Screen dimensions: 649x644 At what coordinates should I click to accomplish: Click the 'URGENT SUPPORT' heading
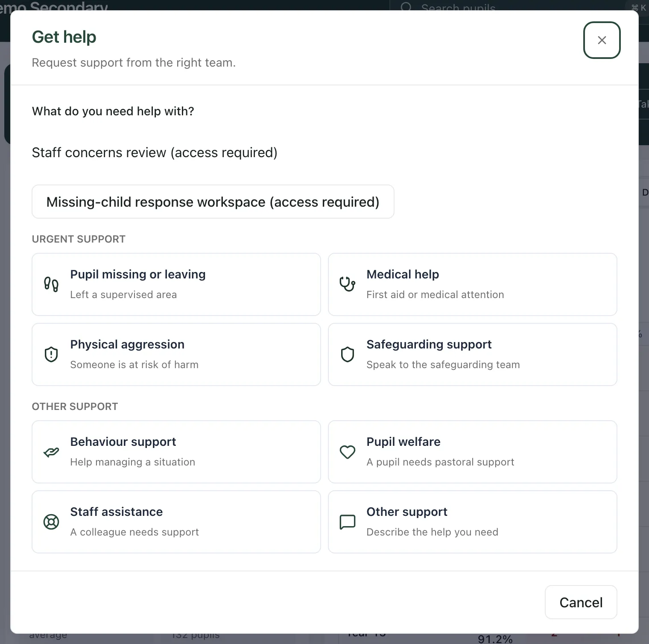pyautogui.click(x=79, y=239)
